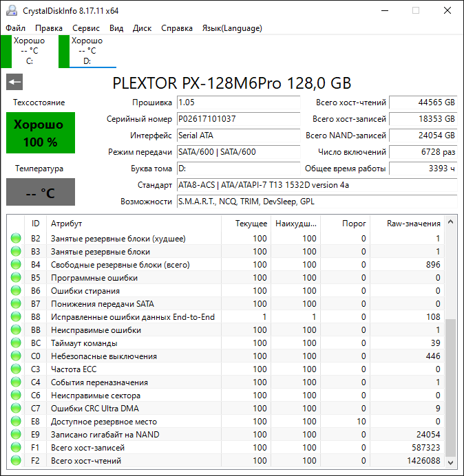Click green status circle for attribute BB

(x=16, y=329)
